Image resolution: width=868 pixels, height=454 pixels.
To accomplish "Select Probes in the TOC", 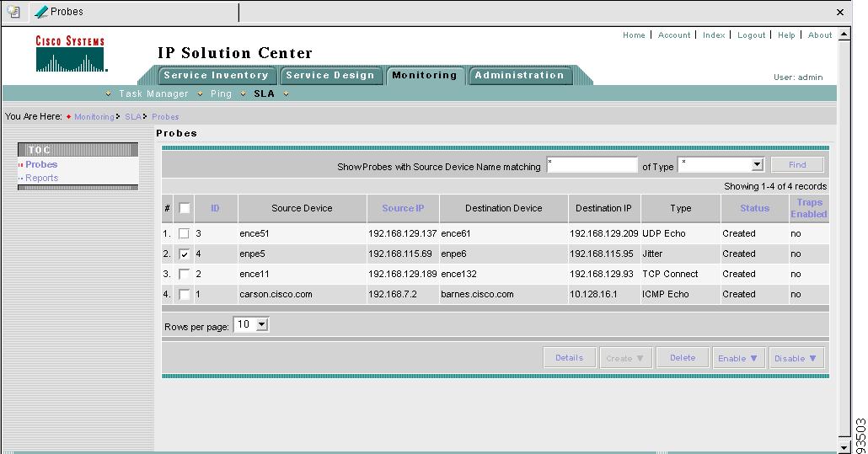I will [41, 164].
